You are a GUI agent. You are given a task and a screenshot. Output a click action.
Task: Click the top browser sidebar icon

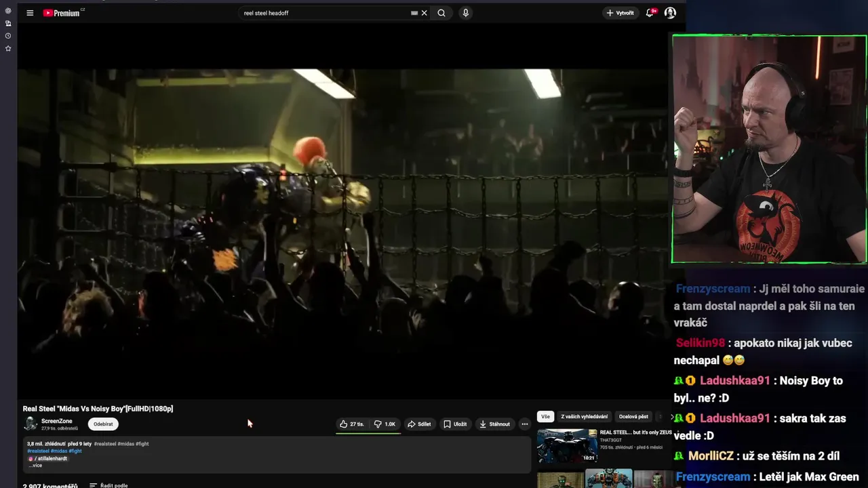8,11
